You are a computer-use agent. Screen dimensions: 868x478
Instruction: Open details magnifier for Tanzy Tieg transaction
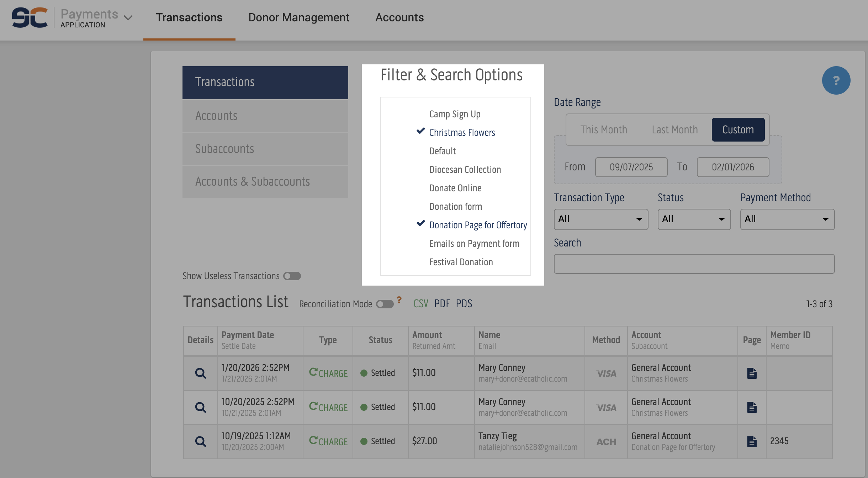[200, 441]
